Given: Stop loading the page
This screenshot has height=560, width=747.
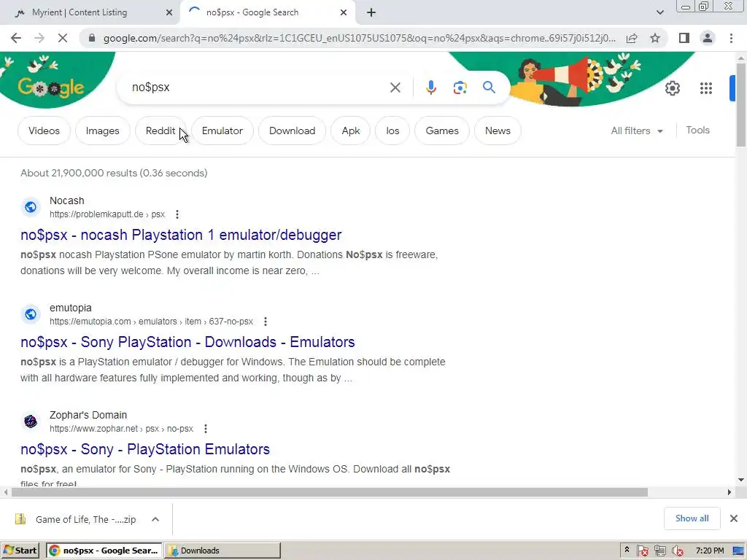Looking at the screenshot, I should click(x=63, y=38).
